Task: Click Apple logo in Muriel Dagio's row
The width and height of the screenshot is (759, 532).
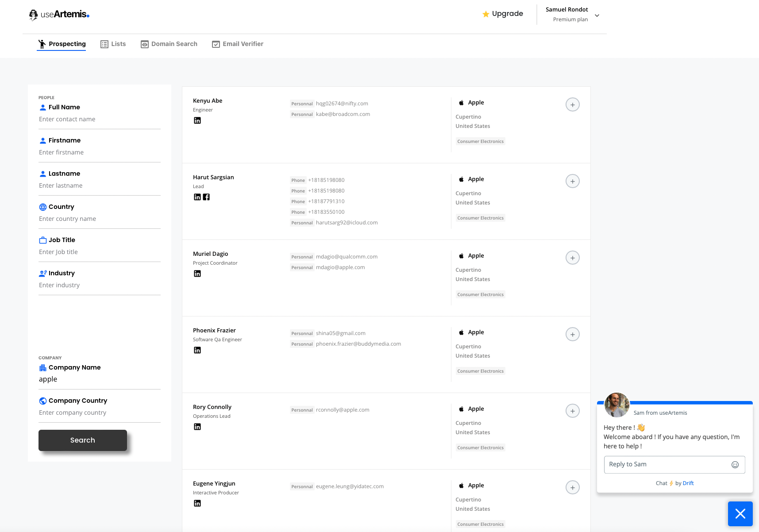Action: (461, 256)
